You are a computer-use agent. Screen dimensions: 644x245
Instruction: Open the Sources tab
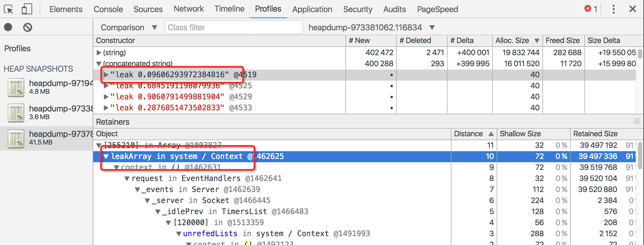click(x=148, y=9)
